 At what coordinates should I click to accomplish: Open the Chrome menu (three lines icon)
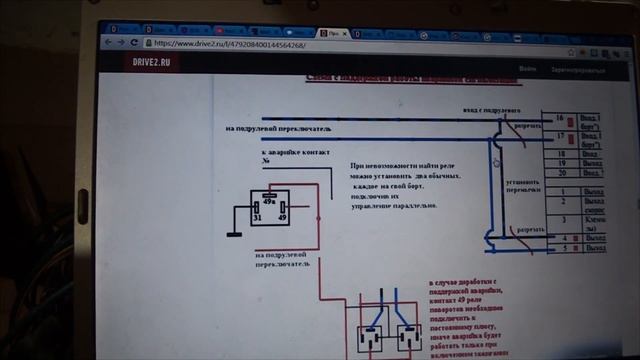[627, 54]
